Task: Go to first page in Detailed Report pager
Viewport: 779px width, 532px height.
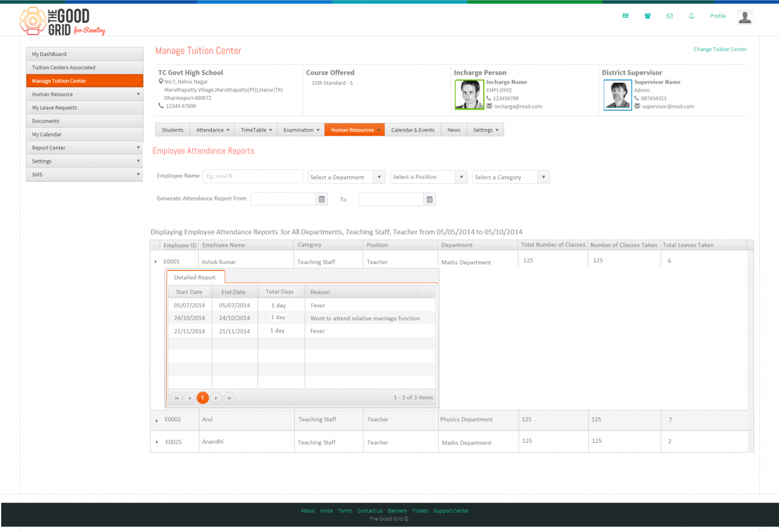Action: (x=176, y=397)
